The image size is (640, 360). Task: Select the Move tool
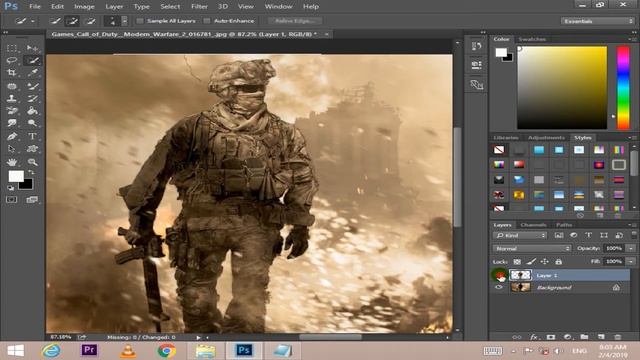coord(32,48)
